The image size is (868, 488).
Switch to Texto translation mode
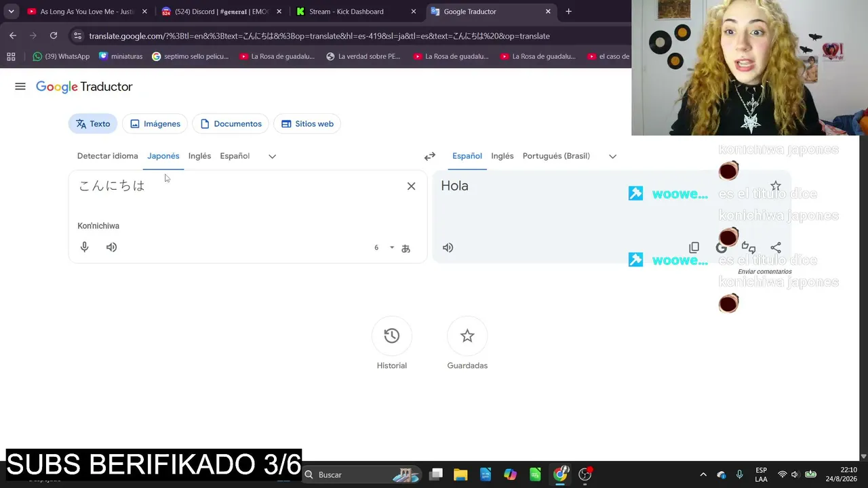[93, 124]
